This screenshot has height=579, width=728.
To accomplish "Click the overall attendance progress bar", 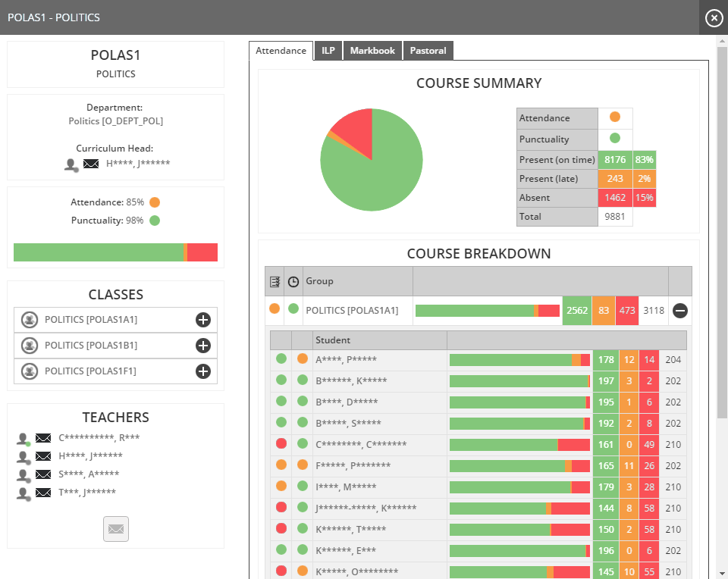I will pos(115,252).
